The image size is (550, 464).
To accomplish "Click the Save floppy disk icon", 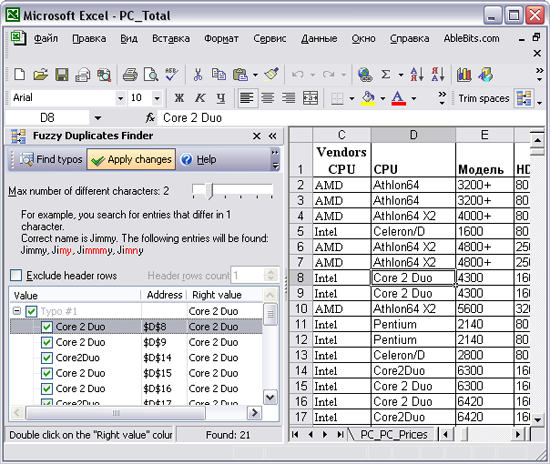I will coord(62,74).
